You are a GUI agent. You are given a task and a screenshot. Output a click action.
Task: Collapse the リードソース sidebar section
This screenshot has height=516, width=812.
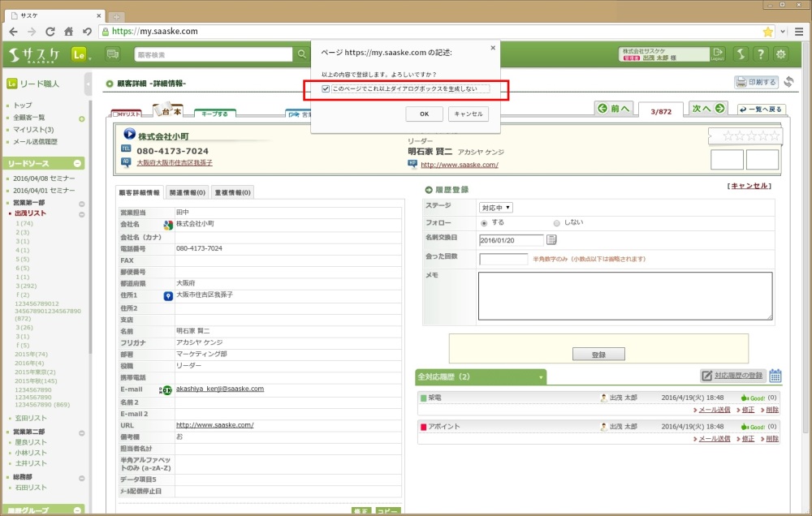click(78, 163)
